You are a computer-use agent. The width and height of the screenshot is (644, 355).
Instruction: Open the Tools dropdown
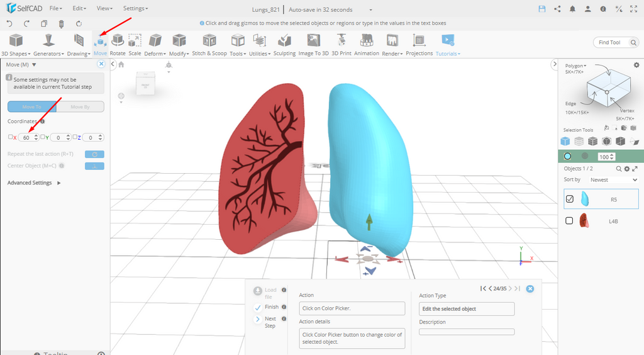[x=238, y=45]
